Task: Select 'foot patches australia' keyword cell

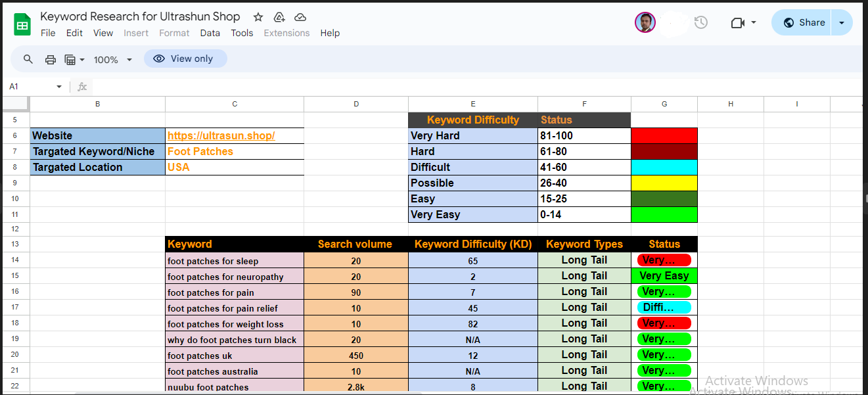Action: tap(235, 371)
